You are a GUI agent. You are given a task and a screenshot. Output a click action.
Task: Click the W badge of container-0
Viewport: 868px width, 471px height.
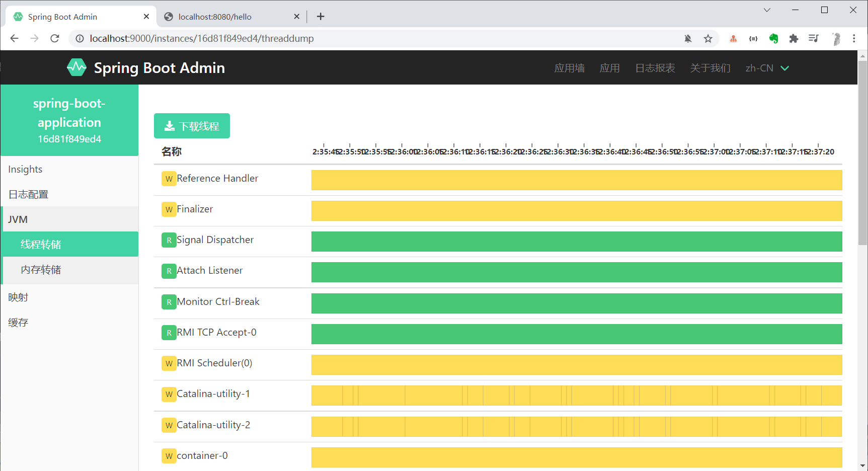(x=169, y=456)
